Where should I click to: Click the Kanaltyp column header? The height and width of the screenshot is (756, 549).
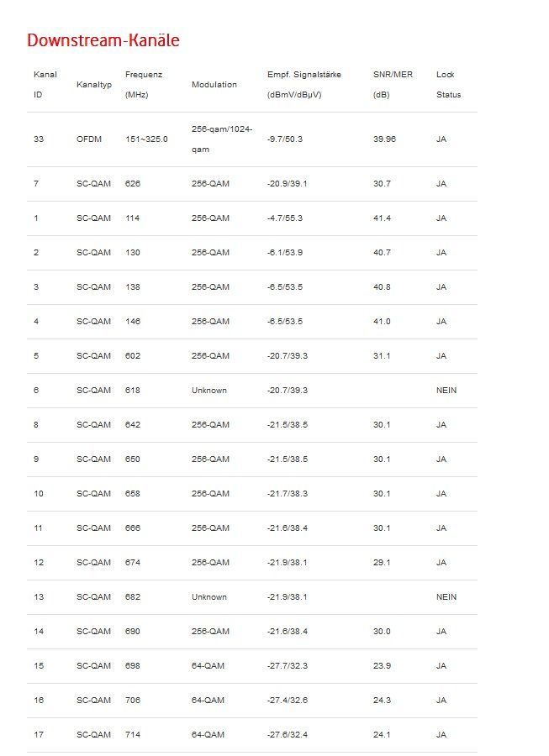click(93, 85)
